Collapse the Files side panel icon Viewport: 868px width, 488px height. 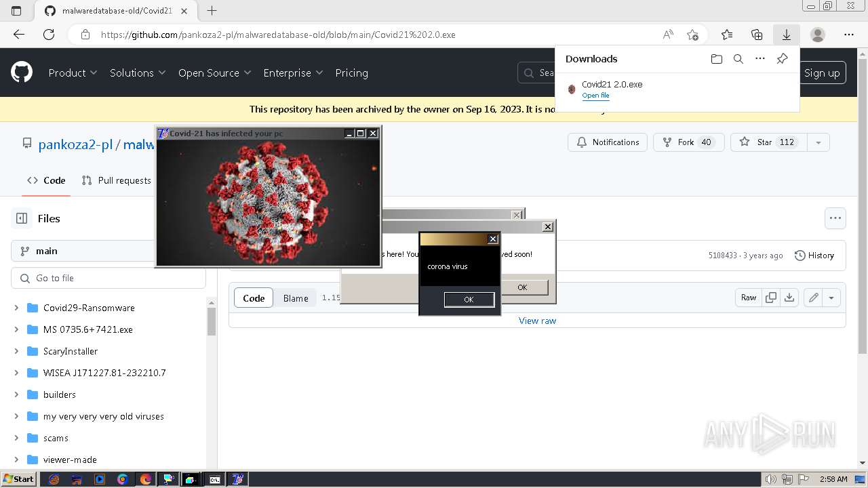(22, 218)
